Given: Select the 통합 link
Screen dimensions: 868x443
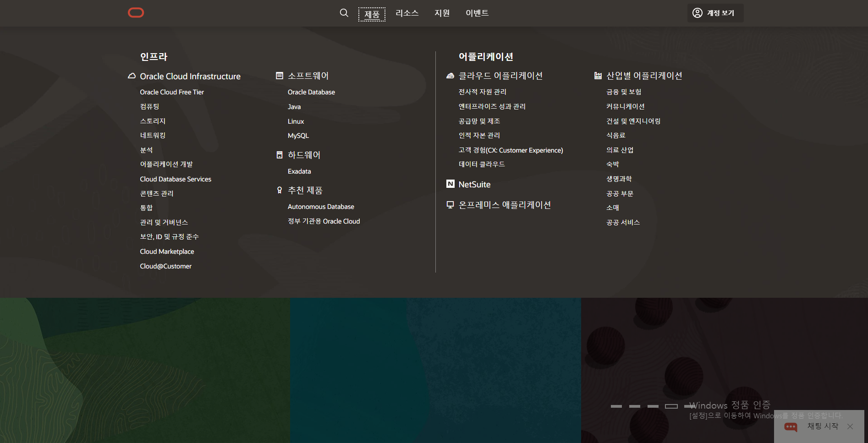Looking at the screenshot, I should click(x=146, y=208).
